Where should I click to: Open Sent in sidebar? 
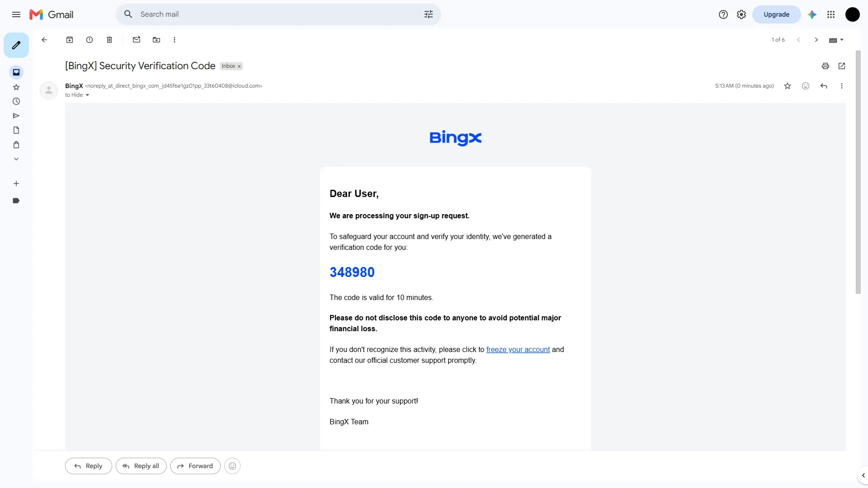click(x=16, y=116)
